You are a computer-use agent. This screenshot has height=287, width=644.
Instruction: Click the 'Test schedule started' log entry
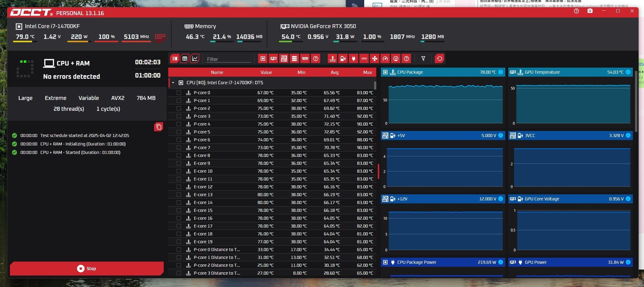pos(85,136)
